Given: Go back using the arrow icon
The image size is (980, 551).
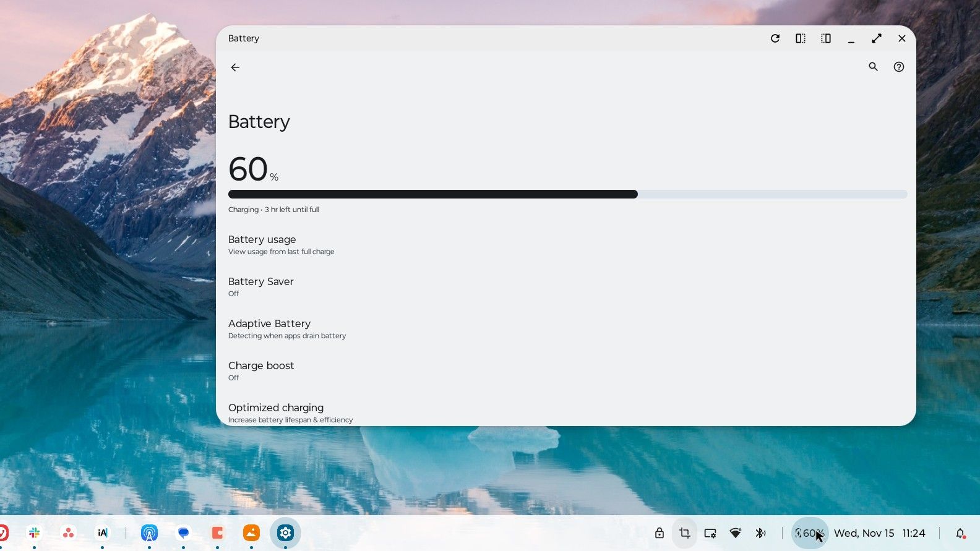Looking at the screenshot, I should click(x=235, y=67).
